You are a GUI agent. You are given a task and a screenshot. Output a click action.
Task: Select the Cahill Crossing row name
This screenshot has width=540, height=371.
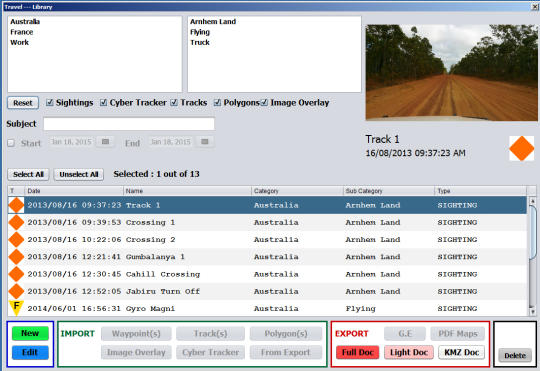point(163,274)
